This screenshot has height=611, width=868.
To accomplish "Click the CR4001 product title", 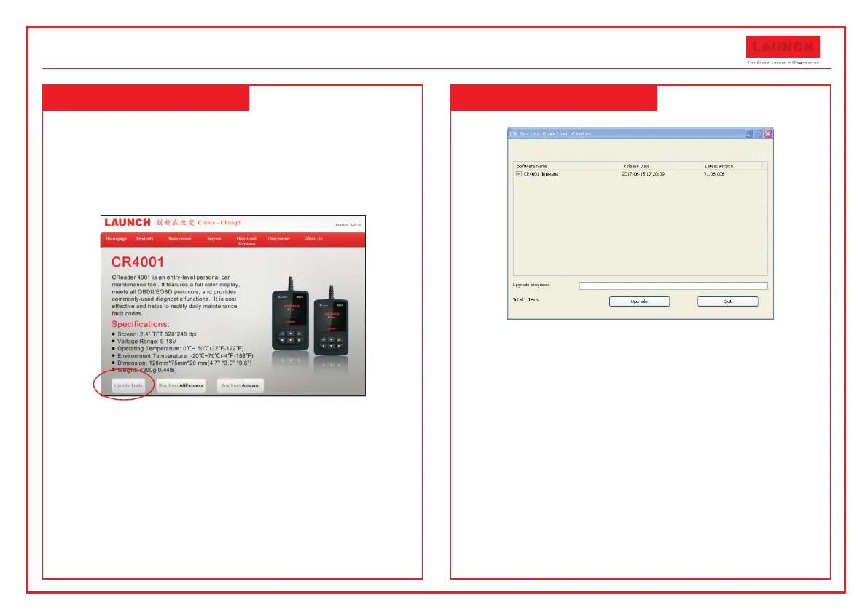I will pyautogui.click(x=138, y=261).
